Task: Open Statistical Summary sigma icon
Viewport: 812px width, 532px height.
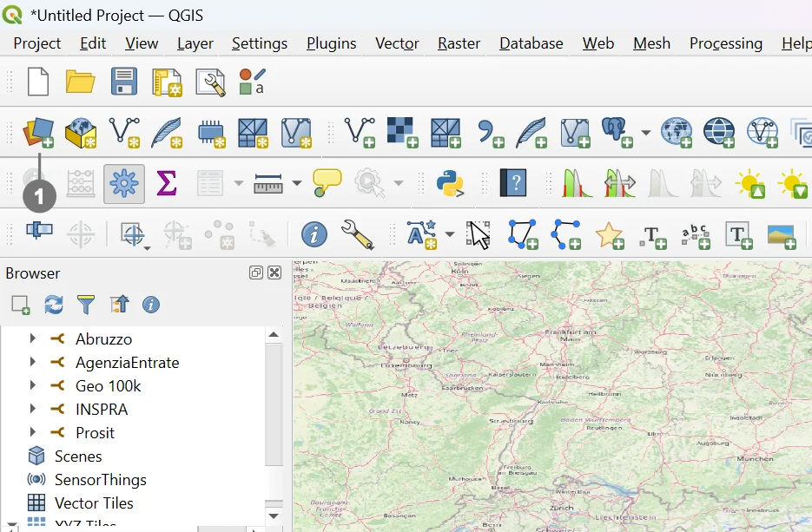Action: 166,183
